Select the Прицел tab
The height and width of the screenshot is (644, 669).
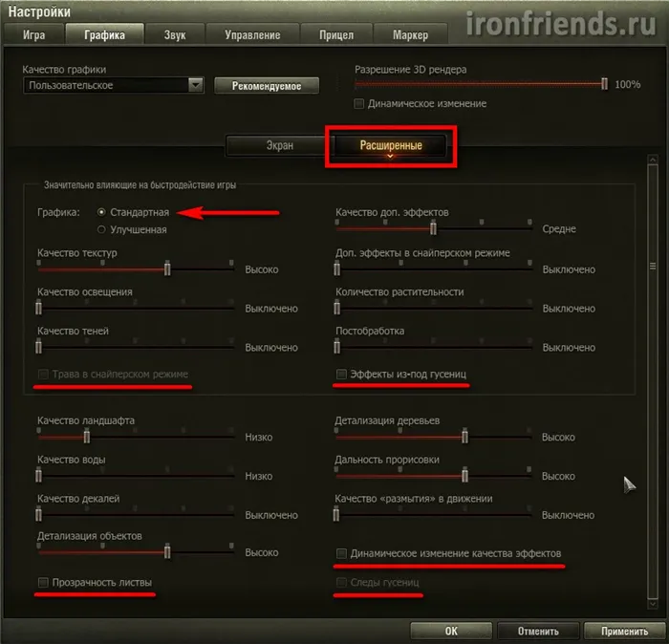336,35
